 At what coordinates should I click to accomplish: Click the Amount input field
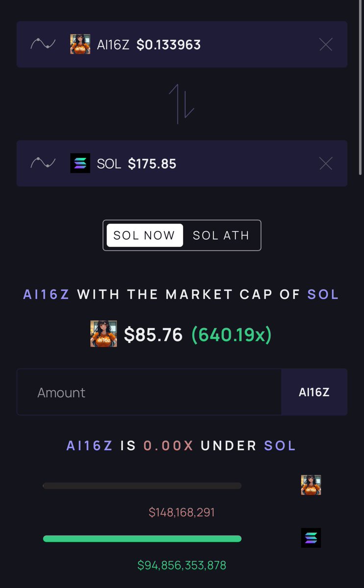tap(149, 392)
